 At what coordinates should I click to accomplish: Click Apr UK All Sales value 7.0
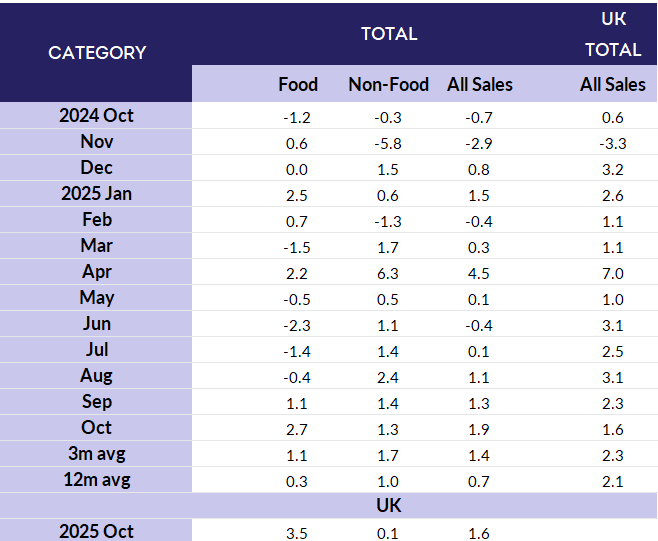click(613, 273)
